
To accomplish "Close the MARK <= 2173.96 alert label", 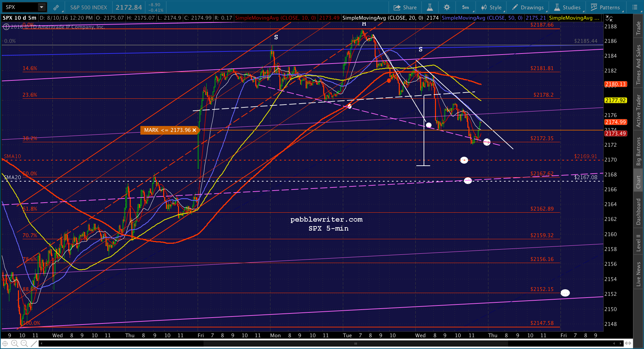I will pyautogui.click(x=194, y=130).
